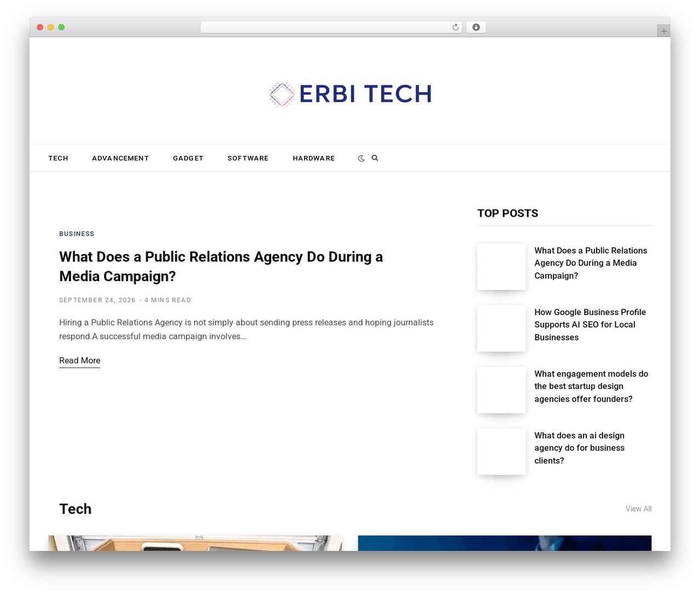
Task: Open the Advancement menu item
Action: pyautogui.click(x=120, y=158)
